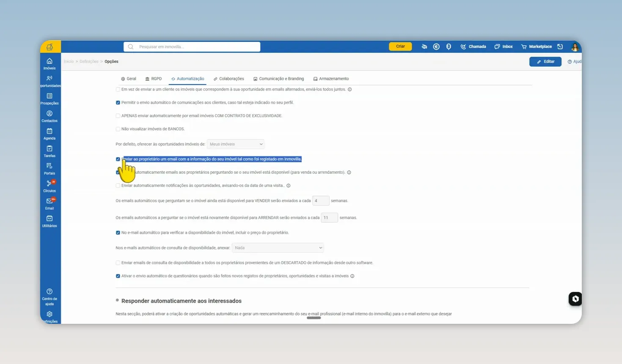
Task: Open Utilitários in the sidebar
Action: (x=50, y=222)
